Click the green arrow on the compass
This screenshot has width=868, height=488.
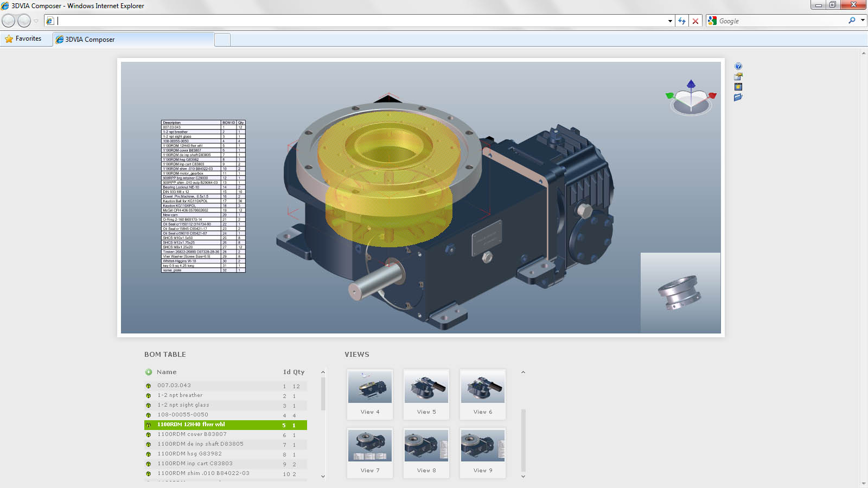pyautogui.click(x=670, y=96)
